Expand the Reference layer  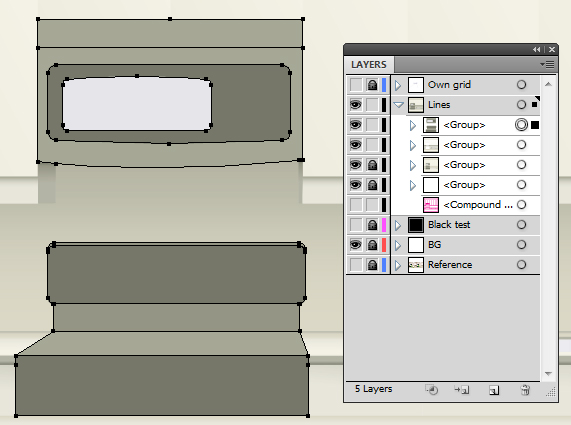tap(398, 265)
